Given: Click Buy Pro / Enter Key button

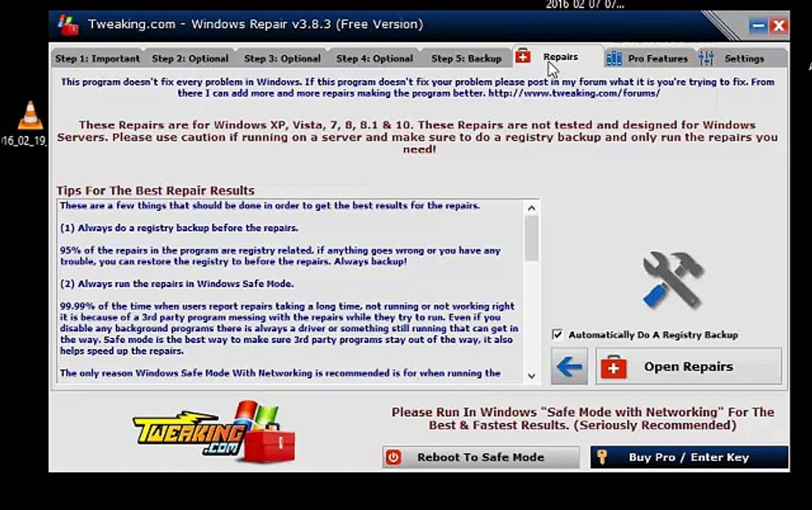Looking at the screenshot, I should click(x=689, y=457).
